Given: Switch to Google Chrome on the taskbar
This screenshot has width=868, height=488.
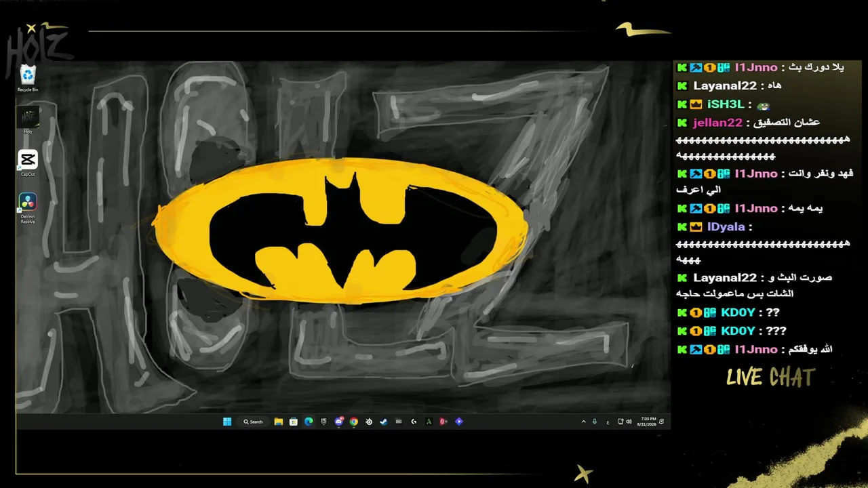Looking at the screenshot, I should pos(354,422).
